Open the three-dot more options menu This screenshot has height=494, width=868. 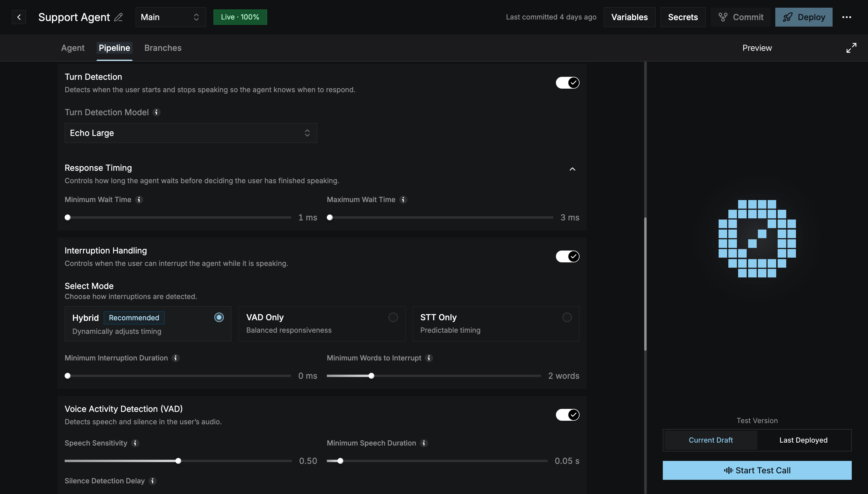pos(847,17)
